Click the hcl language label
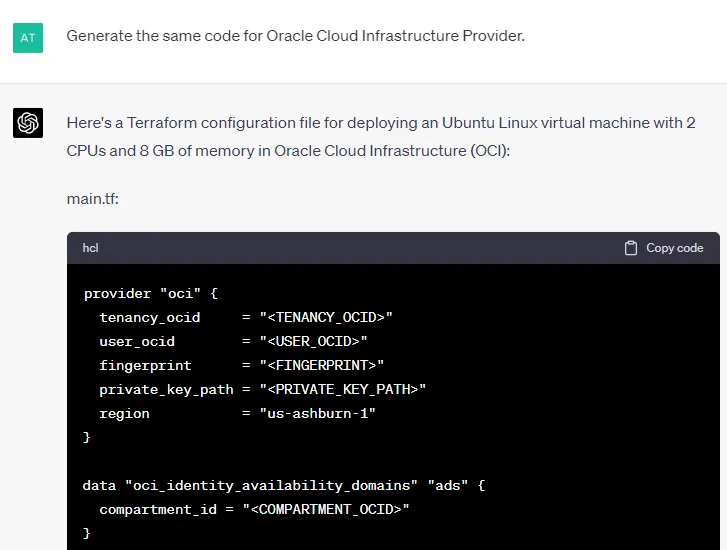 (x=90, y=248)
